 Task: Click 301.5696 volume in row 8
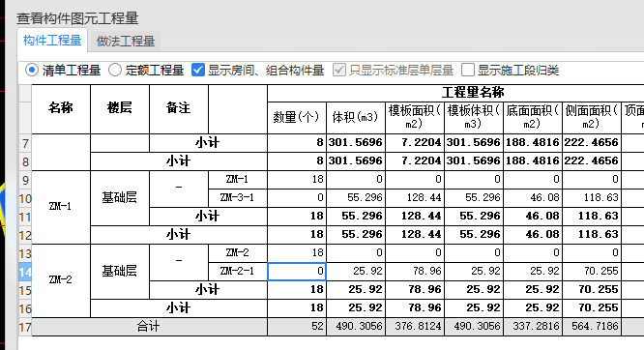pyautogui.click(x=355, y=161)
